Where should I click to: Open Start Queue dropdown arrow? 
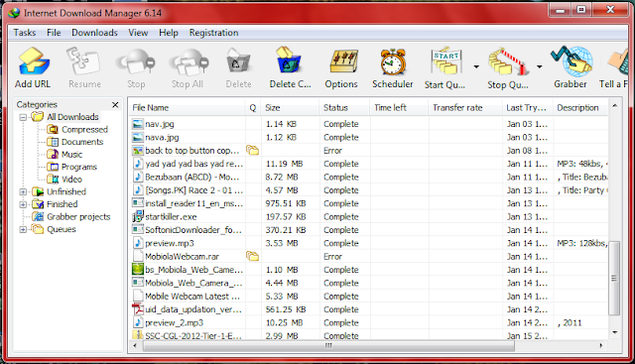[476, 66]
